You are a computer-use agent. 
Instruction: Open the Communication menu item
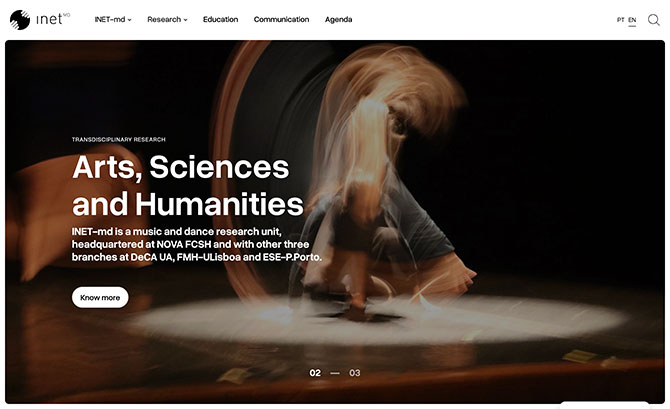tap(281, 20)
